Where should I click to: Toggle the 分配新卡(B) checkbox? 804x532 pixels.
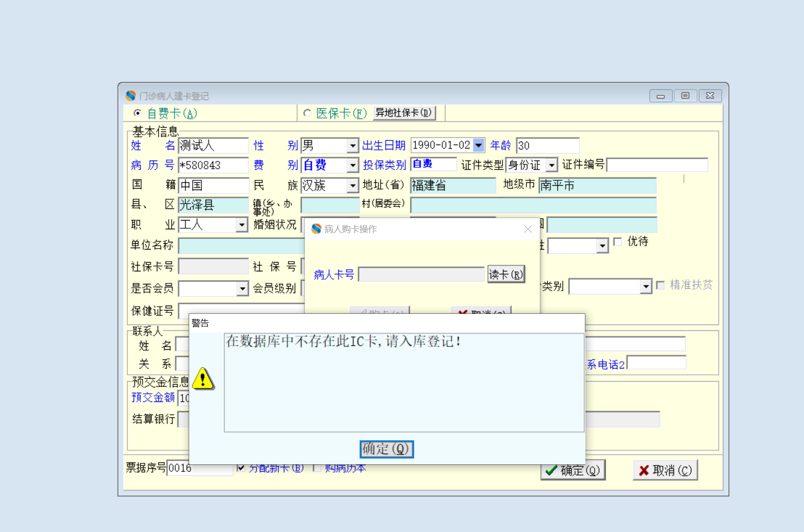[240, 468]
